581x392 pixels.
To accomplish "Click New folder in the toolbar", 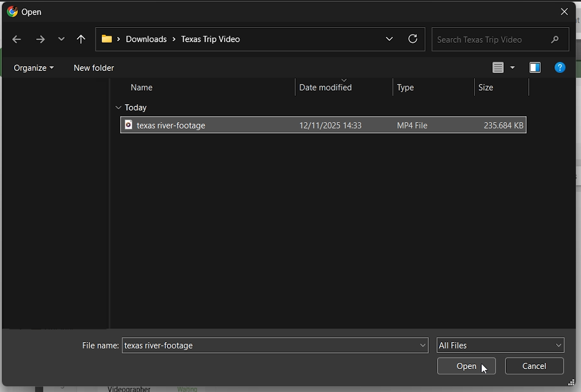I will [94, 68].
